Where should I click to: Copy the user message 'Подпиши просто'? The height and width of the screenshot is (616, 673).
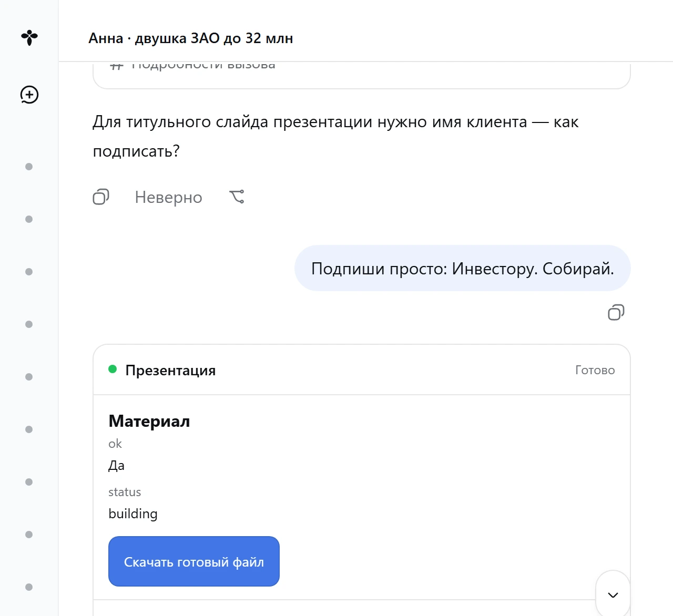coord(616,313)
